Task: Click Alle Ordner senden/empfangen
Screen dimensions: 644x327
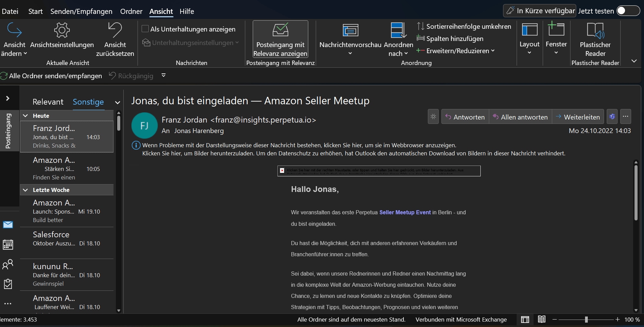Action: [51, 76]
